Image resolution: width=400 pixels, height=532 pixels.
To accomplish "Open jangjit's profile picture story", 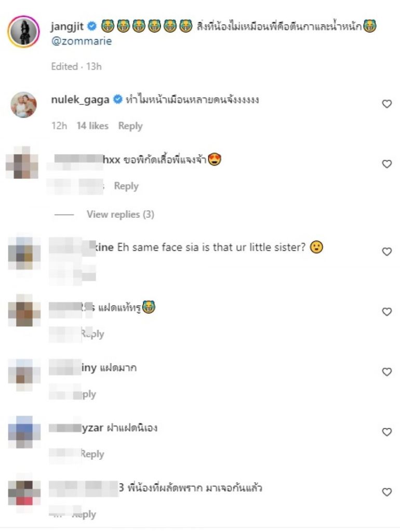I will tap(23, 32).
